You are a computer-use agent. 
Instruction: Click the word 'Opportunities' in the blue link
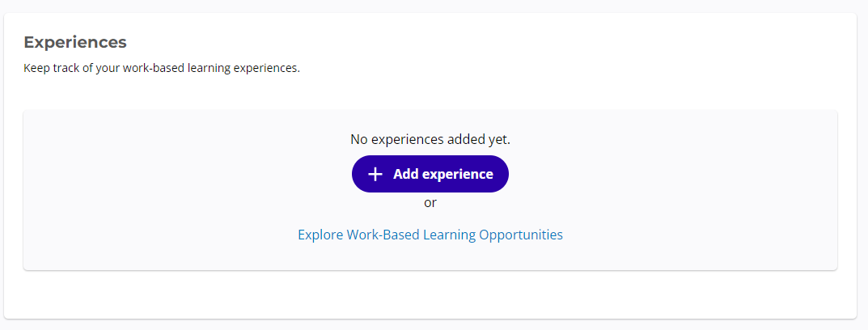point(521,235)
